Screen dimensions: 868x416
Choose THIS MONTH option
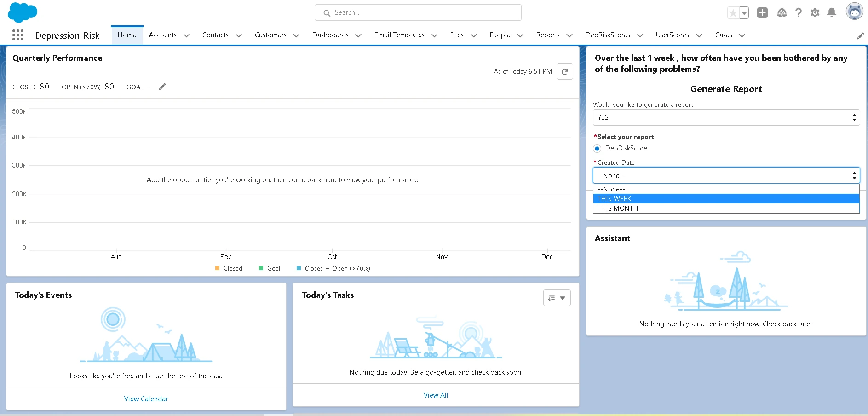[726, 208]
